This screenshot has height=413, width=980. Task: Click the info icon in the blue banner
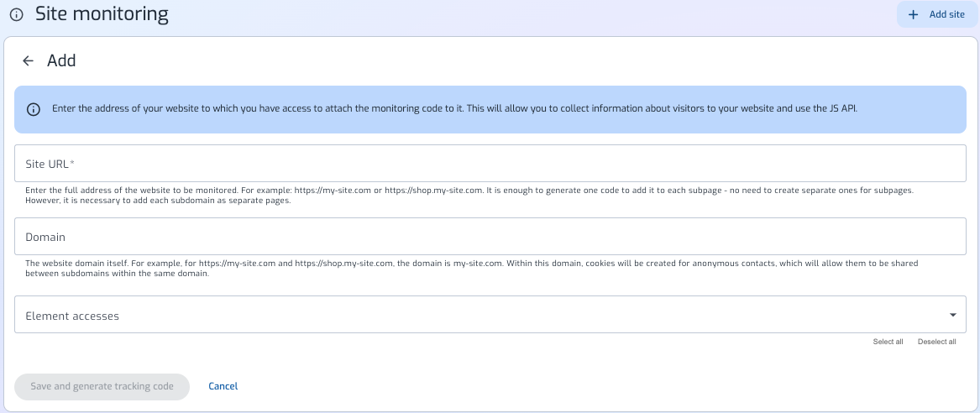click(34, 109)
